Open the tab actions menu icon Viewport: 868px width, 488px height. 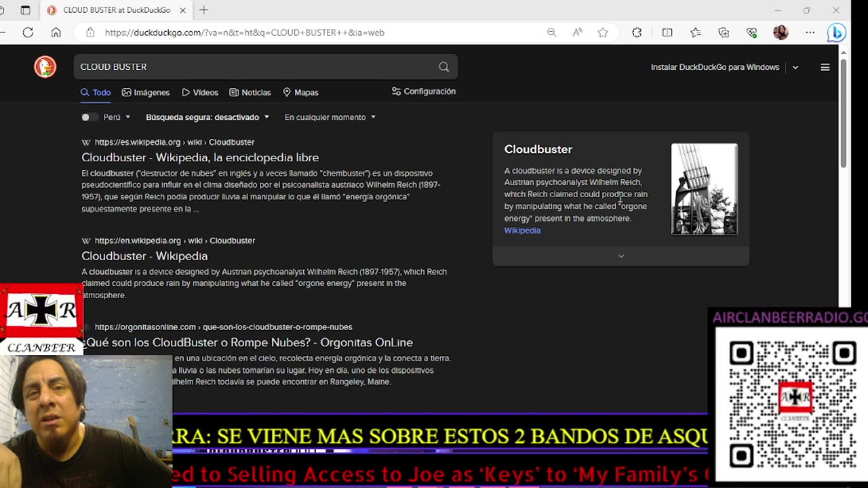click(25, 10)
